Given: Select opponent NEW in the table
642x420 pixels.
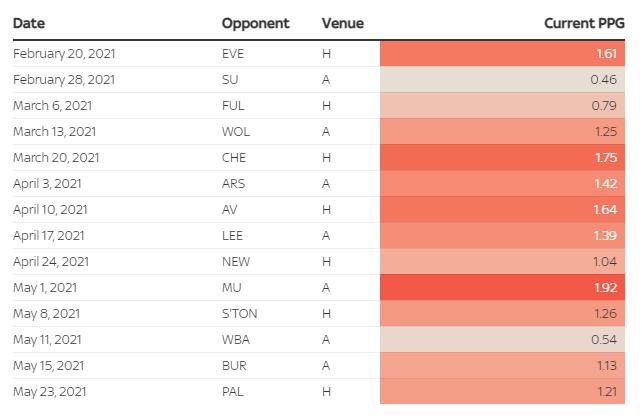Looking at the screenshot, I should 235,261.
